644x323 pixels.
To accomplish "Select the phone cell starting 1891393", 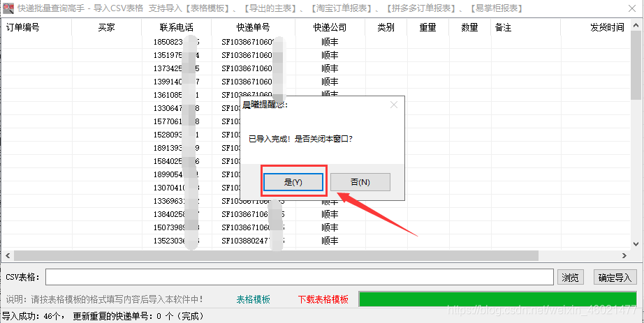I will (x=177, y=148).
